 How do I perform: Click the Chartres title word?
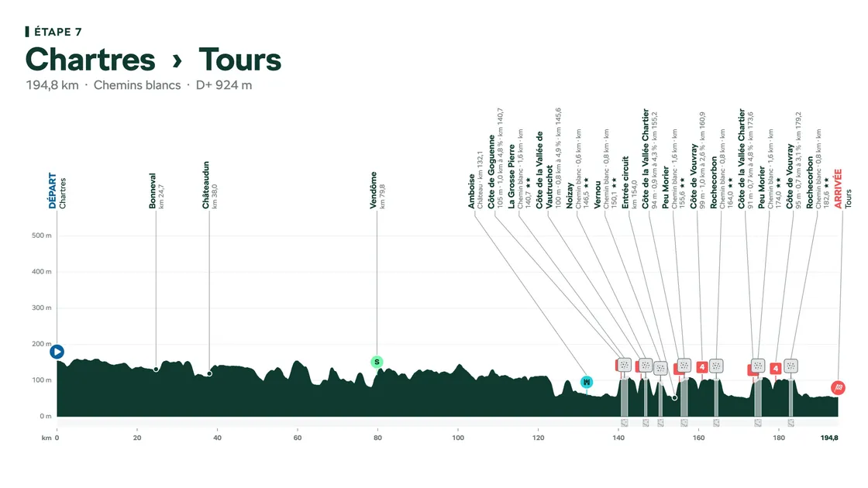coord(90,59)
